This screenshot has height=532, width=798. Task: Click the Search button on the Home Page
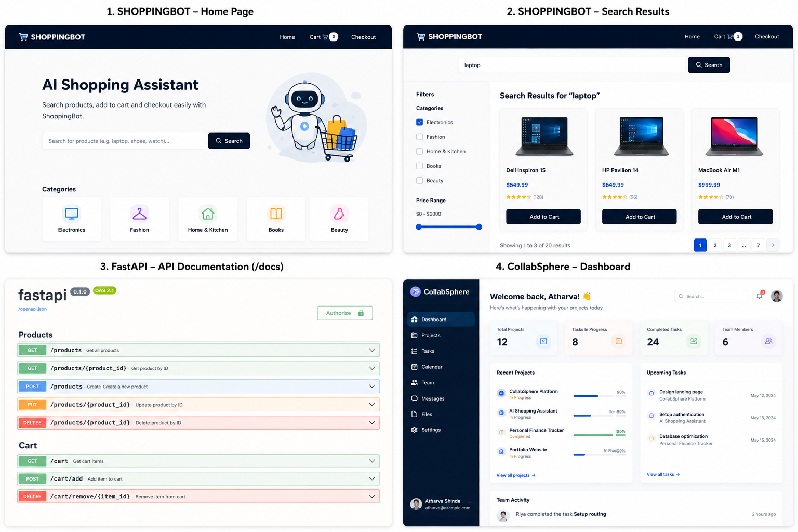pyautogui.click(x=229, y=141)
